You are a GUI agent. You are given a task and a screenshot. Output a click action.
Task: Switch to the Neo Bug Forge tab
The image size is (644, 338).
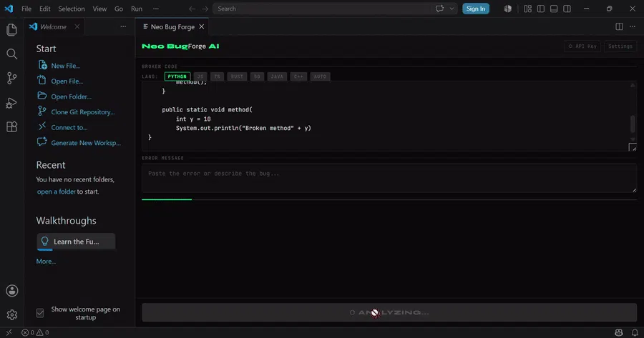pos(172,26)
